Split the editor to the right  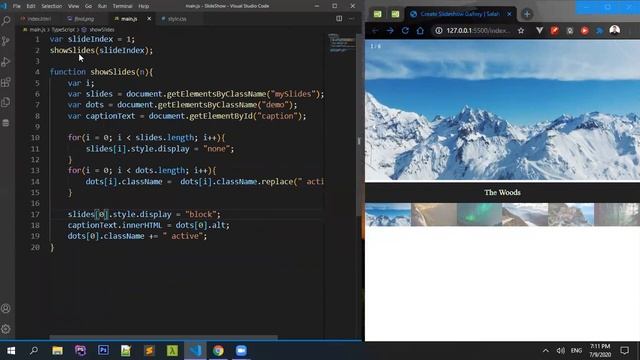(339, 18)
